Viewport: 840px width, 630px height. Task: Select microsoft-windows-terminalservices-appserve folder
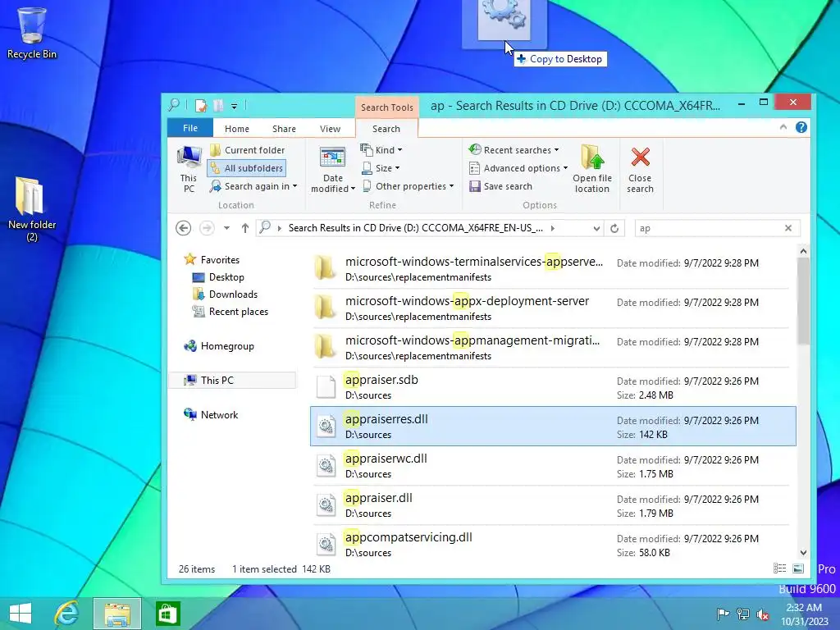tap(553, 268)
